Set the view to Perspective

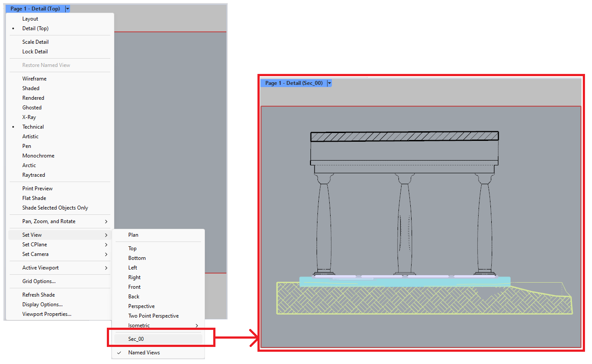[141, 306]
